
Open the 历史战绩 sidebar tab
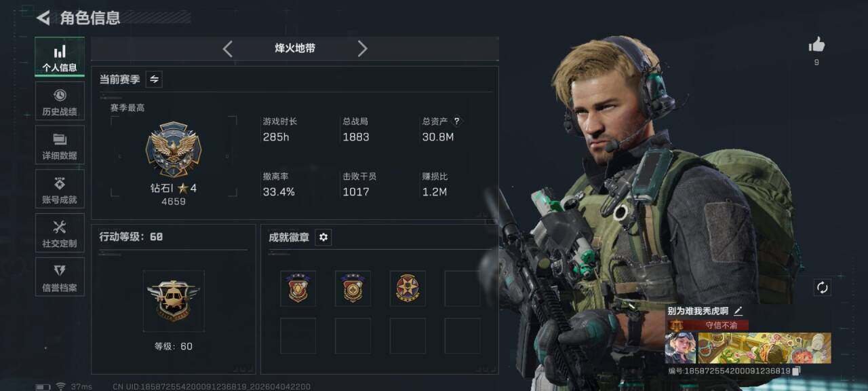click(60, 101)
